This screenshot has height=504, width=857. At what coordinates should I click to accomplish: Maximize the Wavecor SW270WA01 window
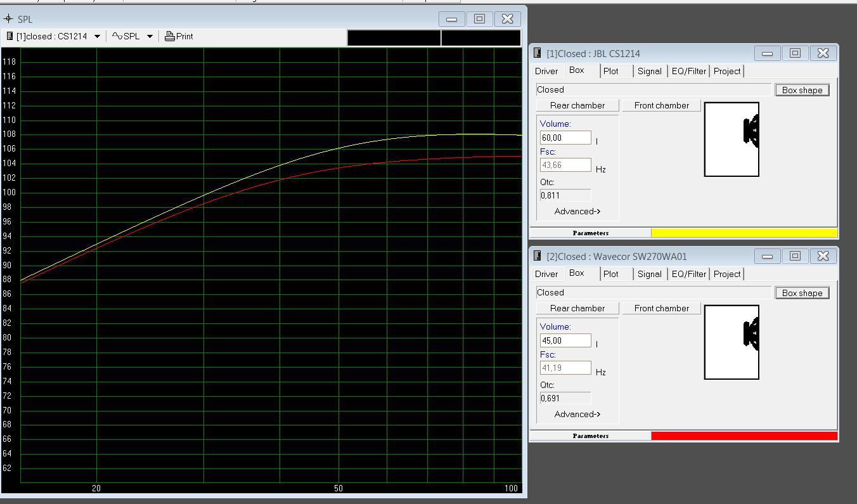[795, 256]
